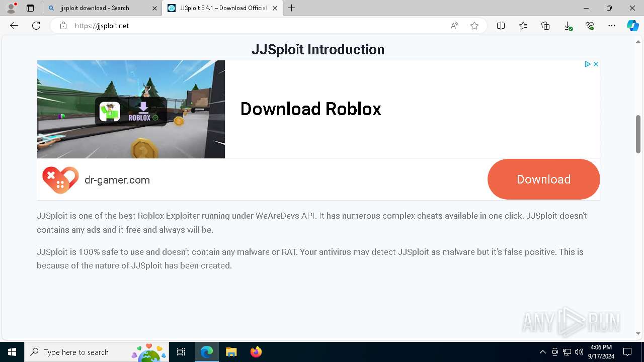
Task: Open the Favorites list
Action: [x=523, y=26]
